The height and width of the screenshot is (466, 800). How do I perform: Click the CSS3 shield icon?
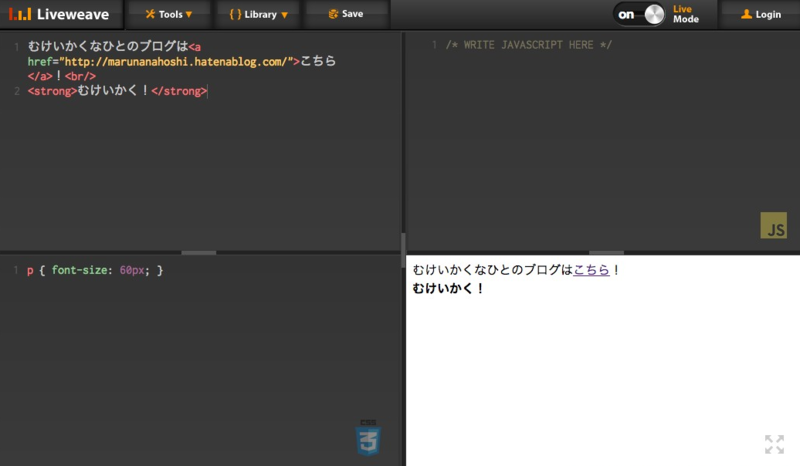[x=368, y=438]
